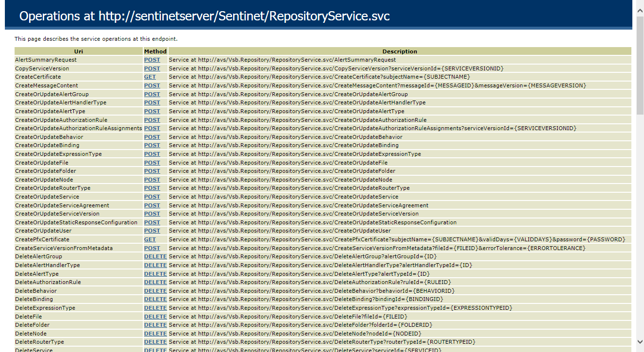Click POST link for CreateServiceVersionFromMetadata
Viewport: 644px width, 352px height.
[x=152, y=248]
